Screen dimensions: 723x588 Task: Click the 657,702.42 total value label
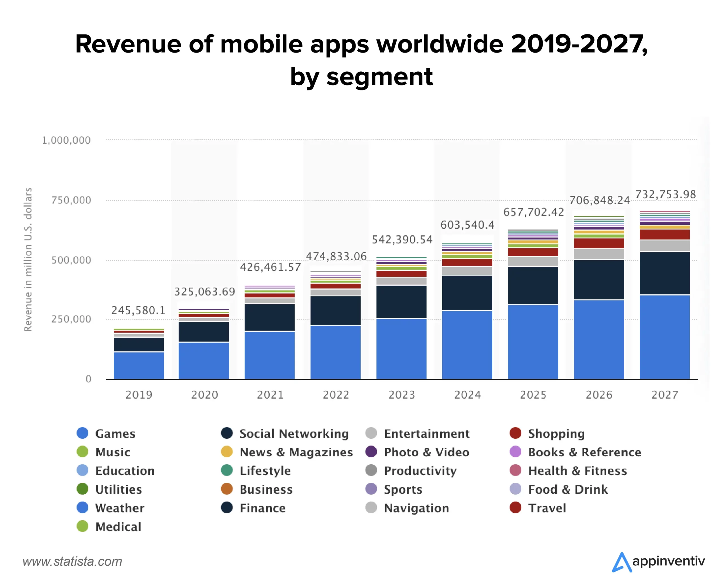[x=533, y=212]
